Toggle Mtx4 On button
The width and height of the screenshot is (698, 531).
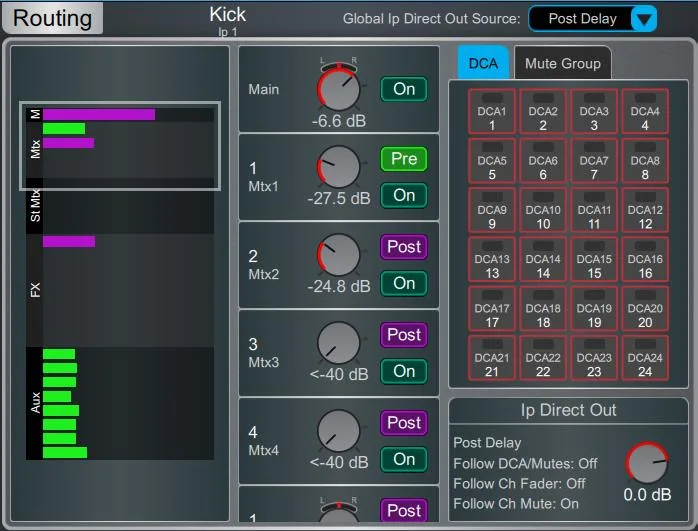[404, 459]
